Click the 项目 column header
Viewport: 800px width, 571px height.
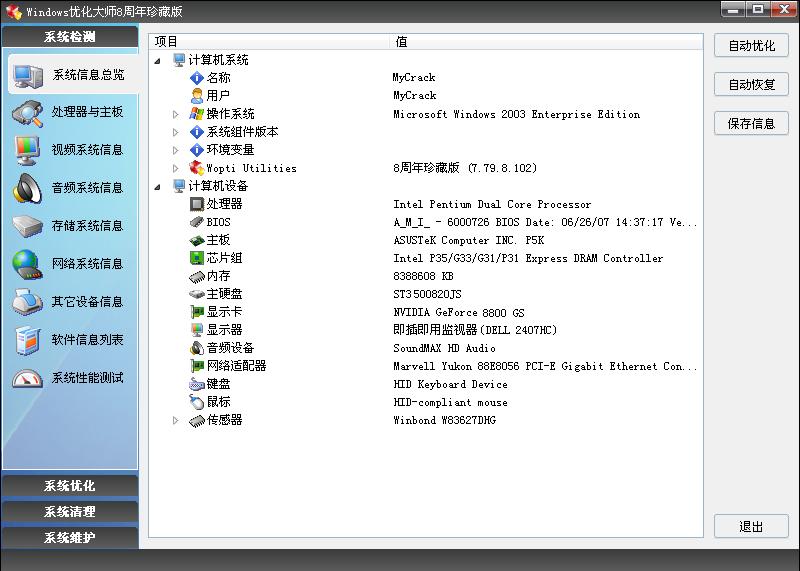[x=269, y=42]
